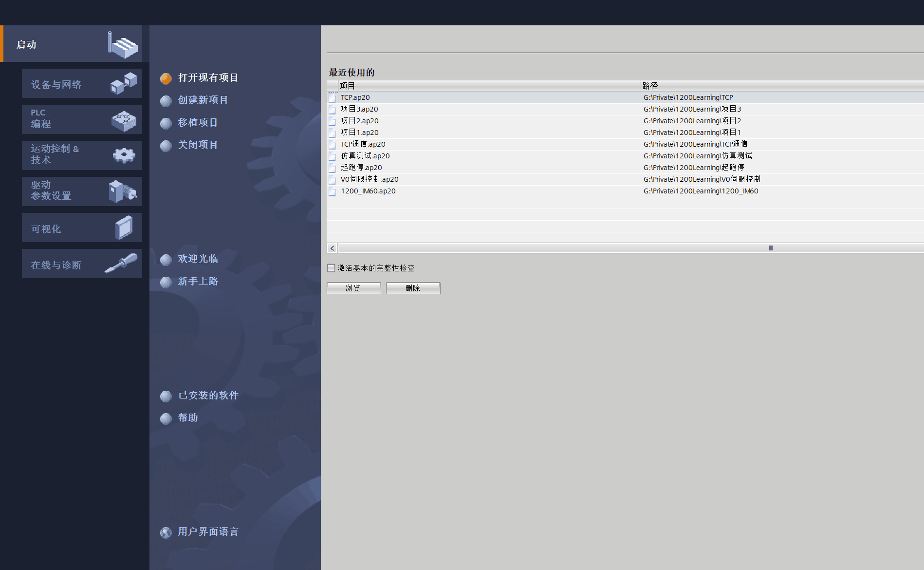Click the file icon of 1200_IM60.ap20
This screenshot has width=924, height=570.
click(x=332, y=191)
